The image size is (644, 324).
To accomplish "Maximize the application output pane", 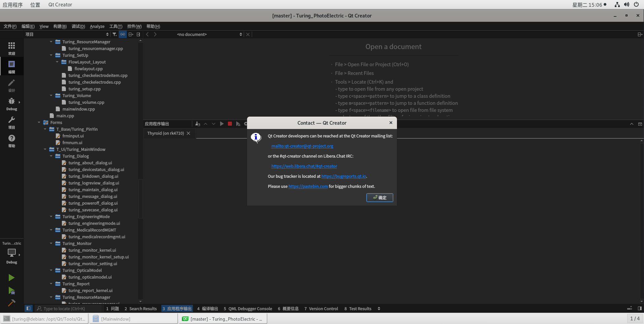I will [640, 124].
